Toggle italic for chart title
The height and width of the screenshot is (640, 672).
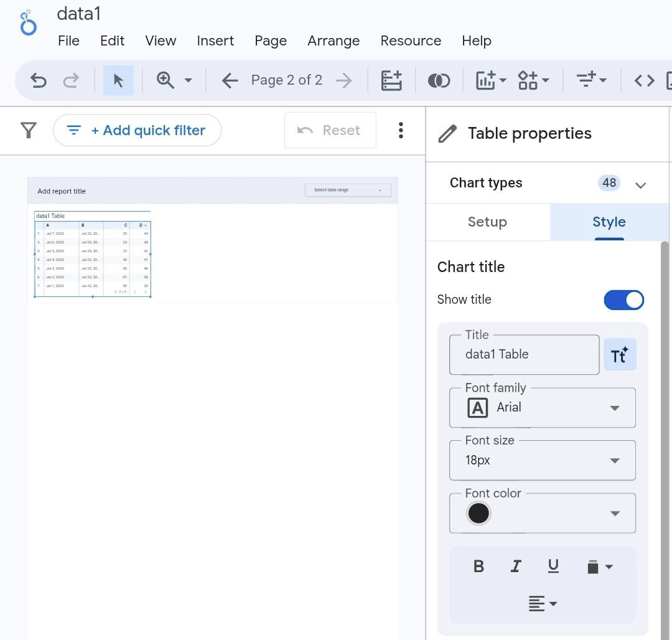pyautogui.click(x=516, y=566)
